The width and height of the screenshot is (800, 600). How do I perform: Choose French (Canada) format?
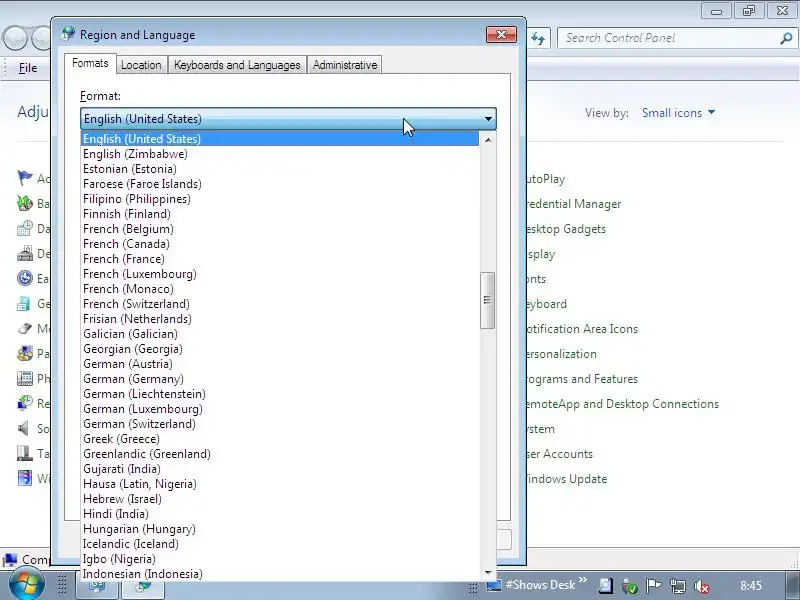(280, 244)
